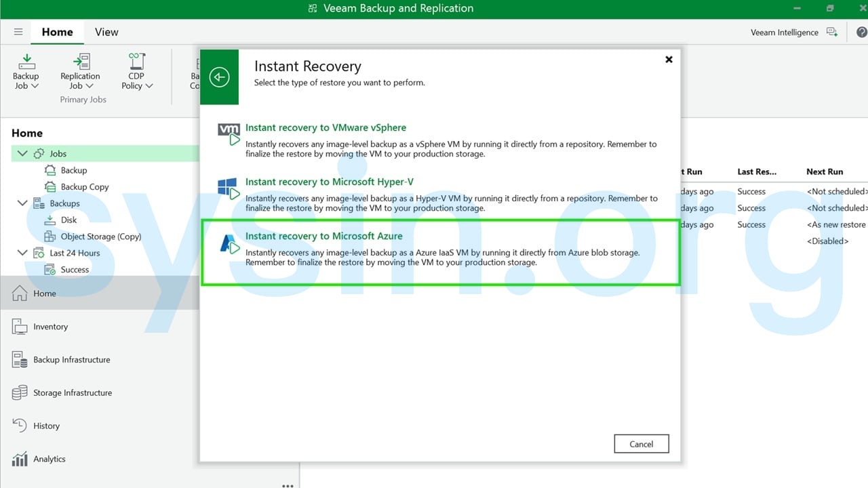868x488 pixels.
Task: Collapse the Backups tree node
Action: tap(22, 203)
